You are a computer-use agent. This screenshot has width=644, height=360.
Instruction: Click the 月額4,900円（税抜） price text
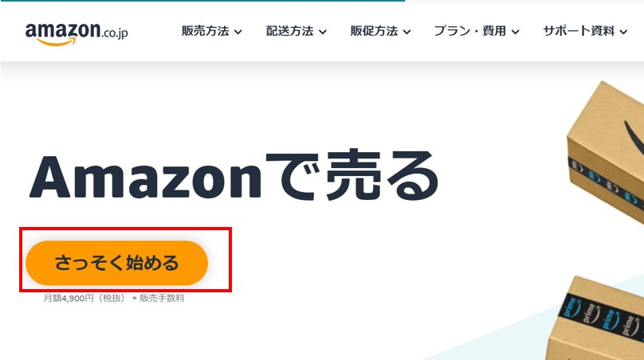pos(84,299)
